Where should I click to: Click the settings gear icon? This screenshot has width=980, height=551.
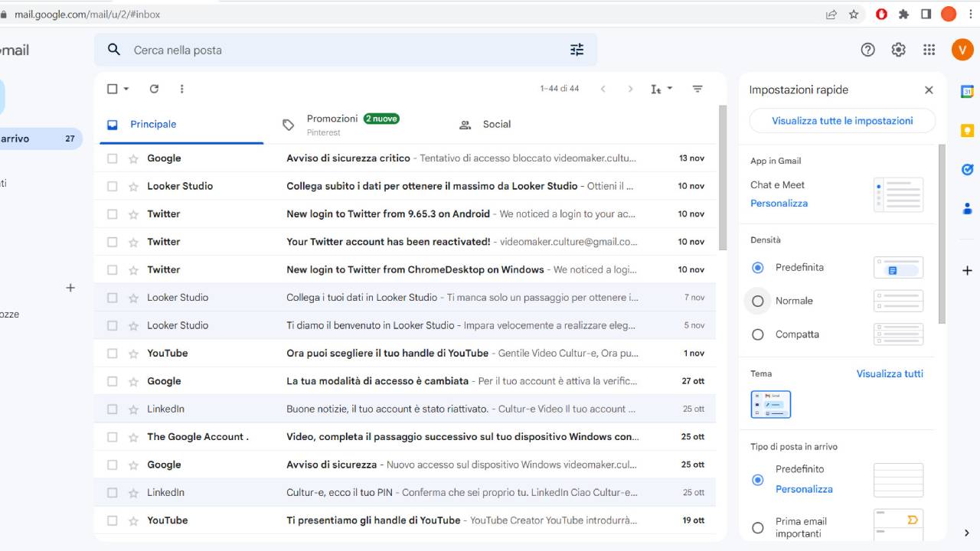coord(898,50)
